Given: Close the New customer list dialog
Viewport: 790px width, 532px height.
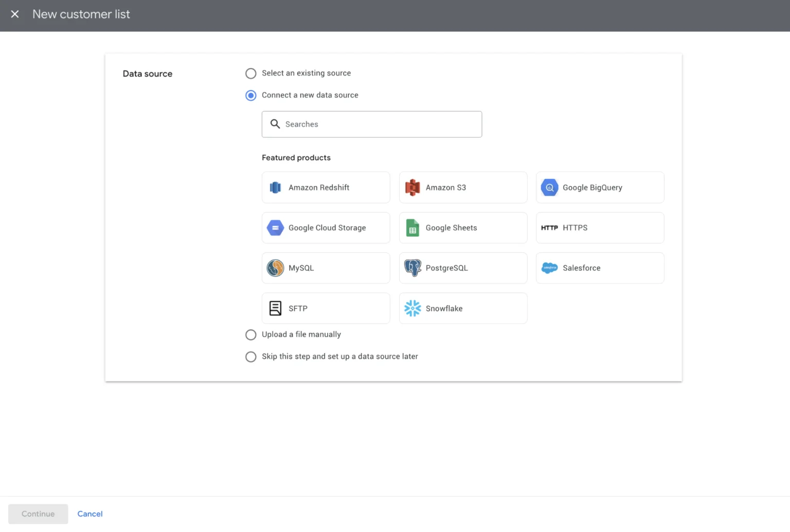Looking at the screenshot, I should point(15,14).
